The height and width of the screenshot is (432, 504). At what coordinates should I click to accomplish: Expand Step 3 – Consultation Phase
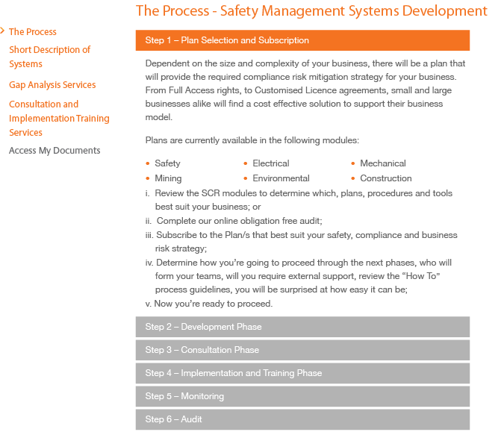coord(302,350)
